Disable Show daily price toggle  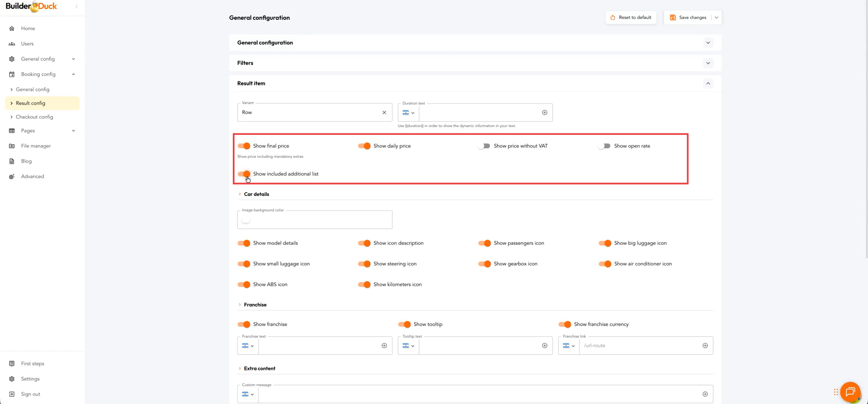coord(364,146)
